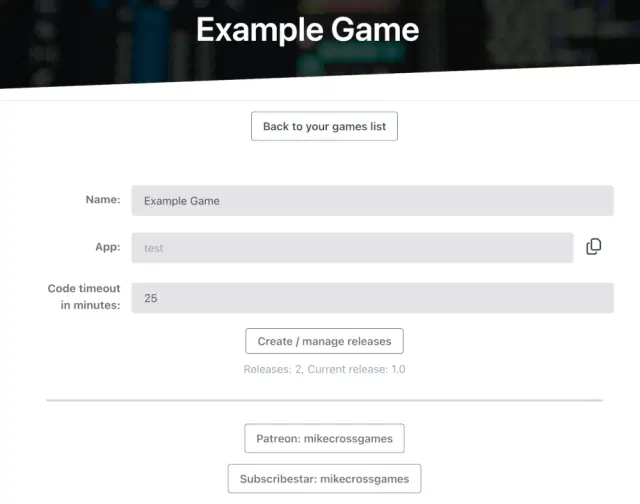640x504 pixels.
Task: Click the Example Game page heading
Action: click(307, 29)
